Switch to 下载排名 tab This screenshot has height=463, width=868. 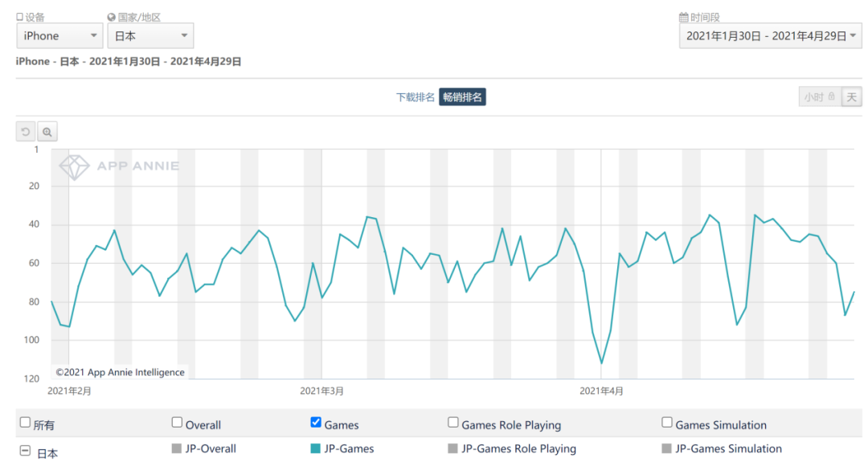[416, 97]
